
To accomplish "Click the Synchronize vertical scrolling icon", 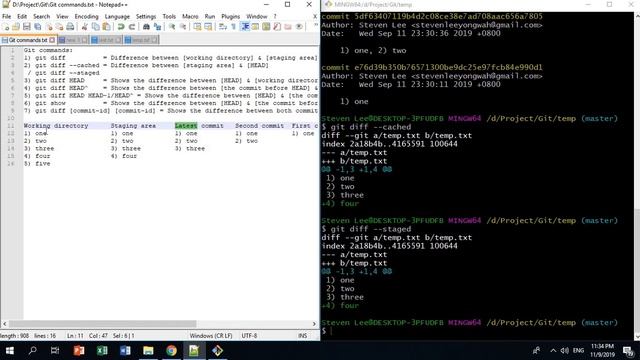I will pos(198,27).
